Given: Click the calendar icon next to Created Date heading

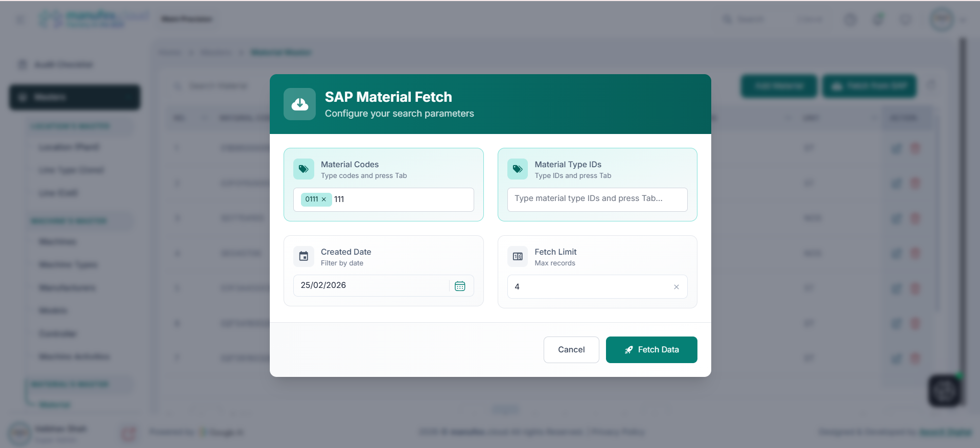Looking at the screenshot, I should [x=304, y=256].
